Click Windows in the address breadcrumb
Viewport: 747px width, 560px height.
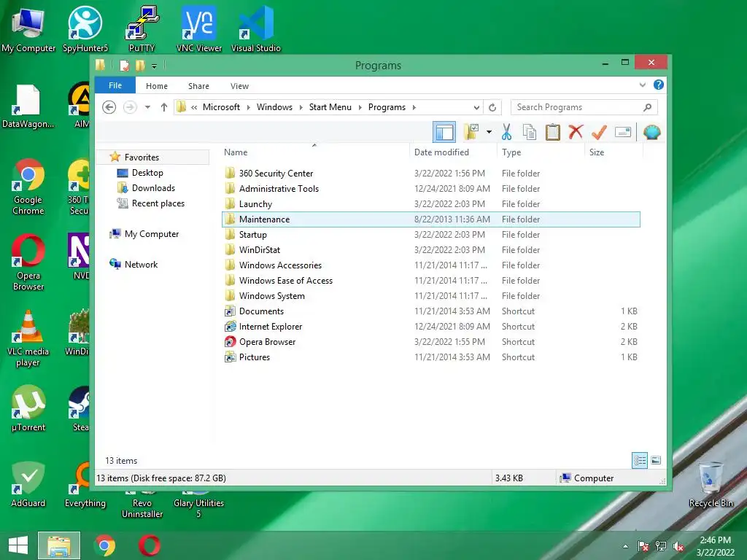pos(274,107)
